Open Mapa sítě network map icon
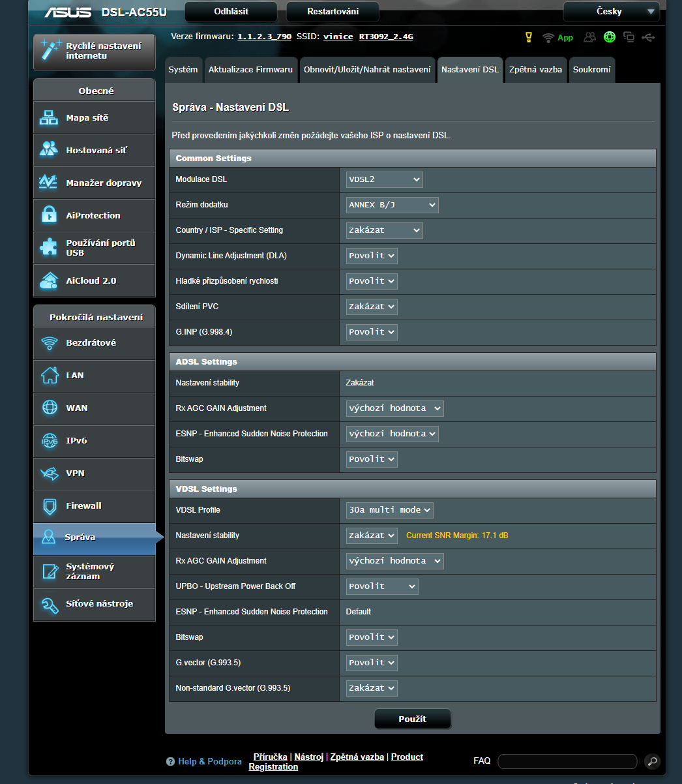 point(49,118)
